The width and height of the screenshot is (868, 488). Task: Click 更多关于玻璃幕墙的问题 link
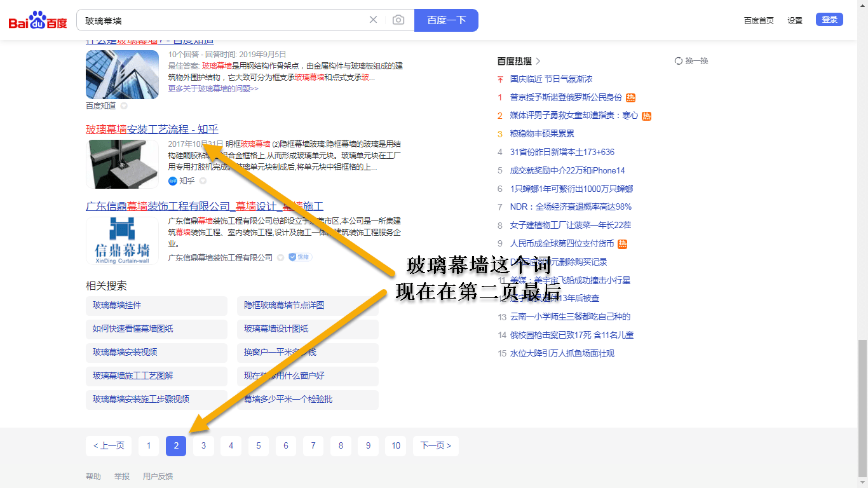pos(213,89)
